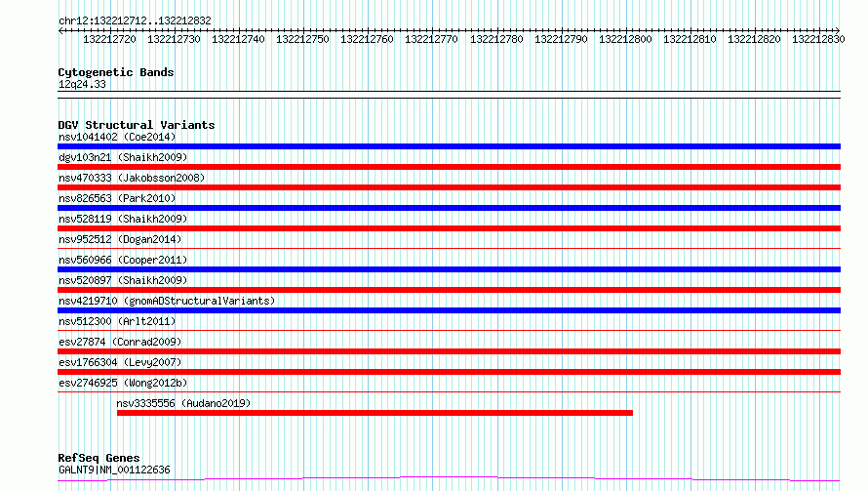Click the red bar under nsv470333
Screen dimensions: 868x491
449,187
